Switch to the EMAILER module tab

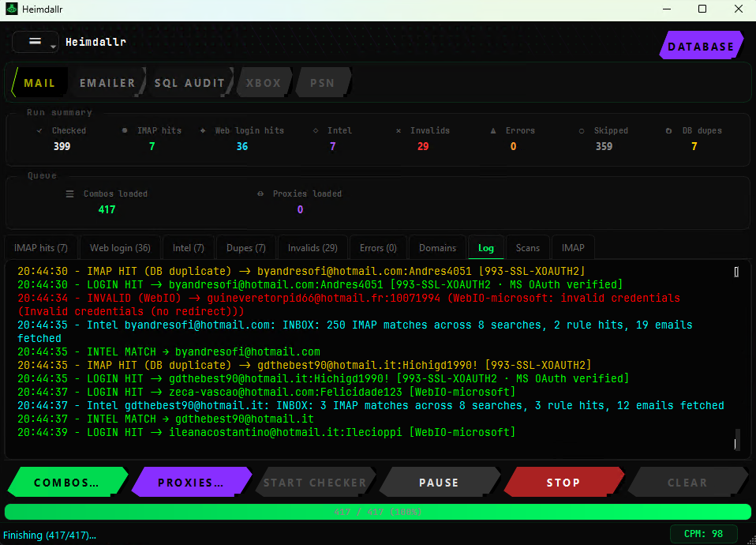(107, 83)
